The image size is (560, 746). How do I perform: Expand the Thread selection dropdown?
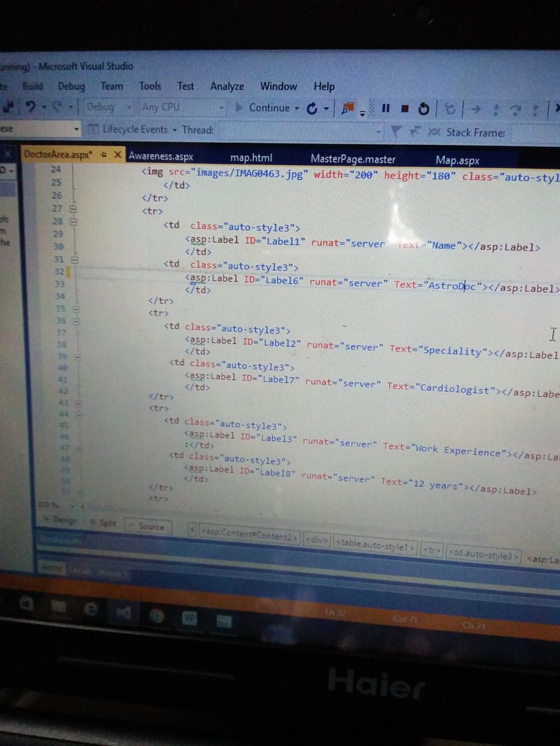point(379,132)
